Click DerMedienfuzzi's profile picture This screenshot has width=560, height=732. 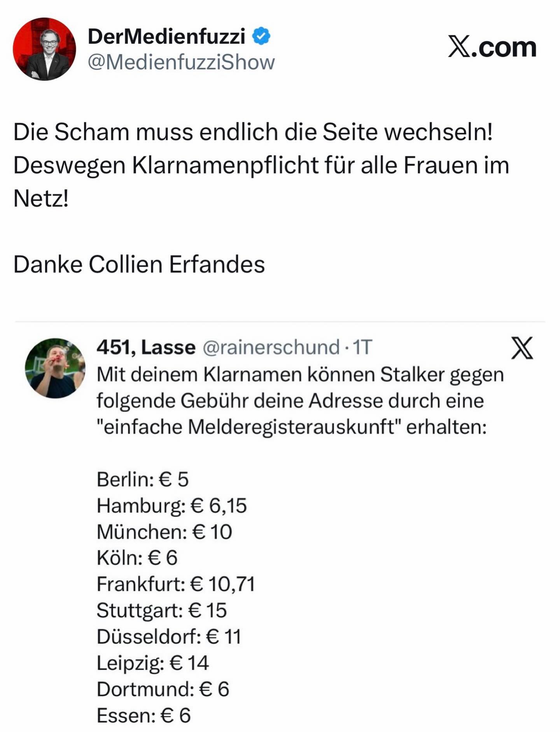(x=44, y=49)
